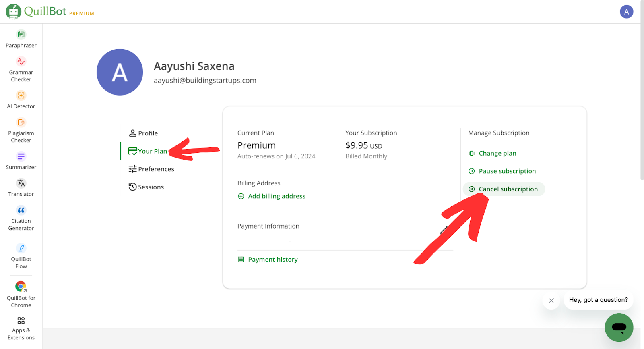Open the Grammar Checker tool

click(x=21, y=69)
